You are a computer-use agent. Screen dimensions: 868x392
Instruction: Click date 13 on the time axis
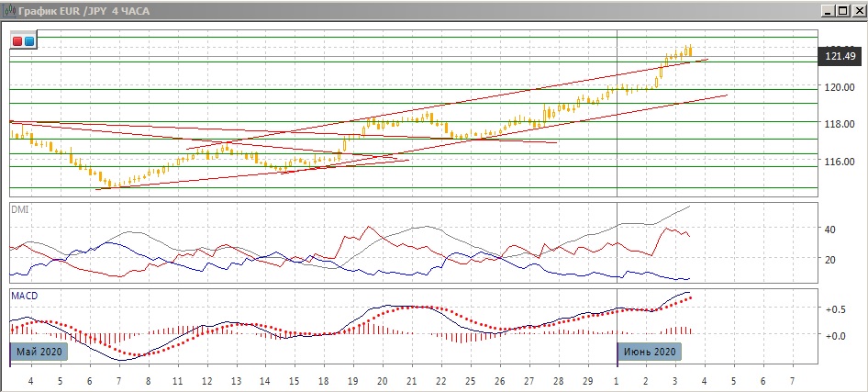(237, 382)
